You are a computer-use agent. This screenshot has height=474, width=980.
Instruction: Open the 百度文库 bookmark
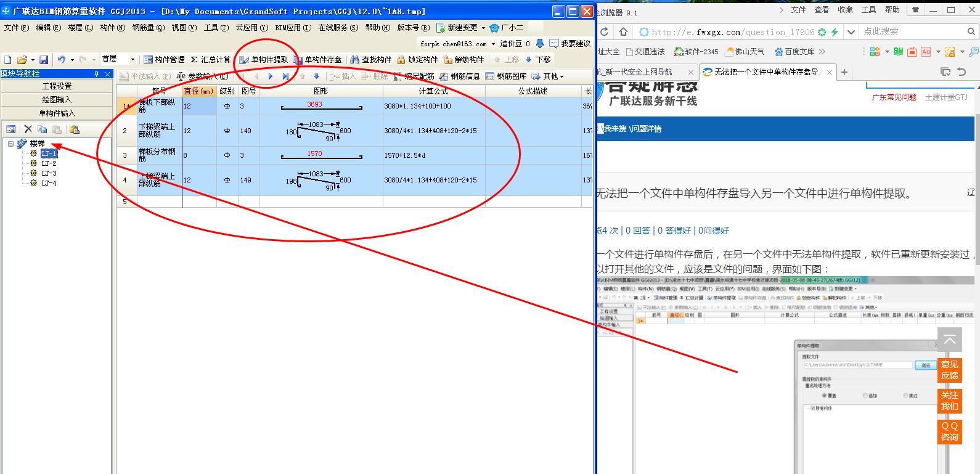pyautogui.click(x=794, y=52)
